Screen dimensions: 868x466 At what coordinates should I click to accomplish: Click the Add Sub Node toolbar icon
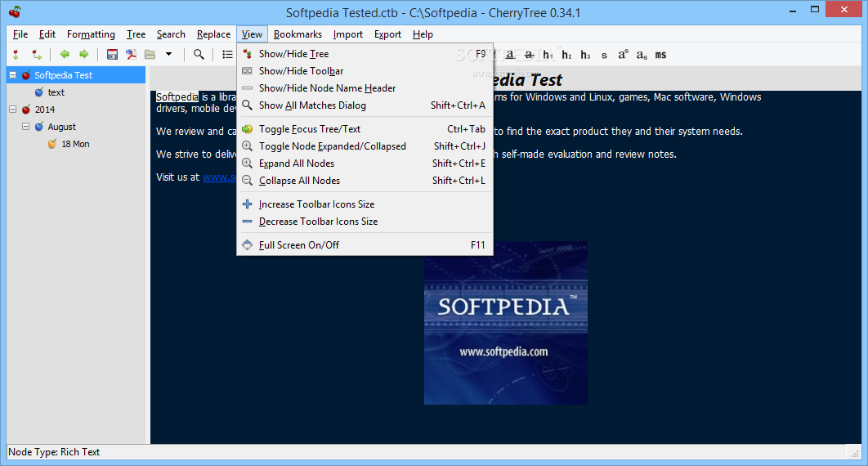point(37,54)
